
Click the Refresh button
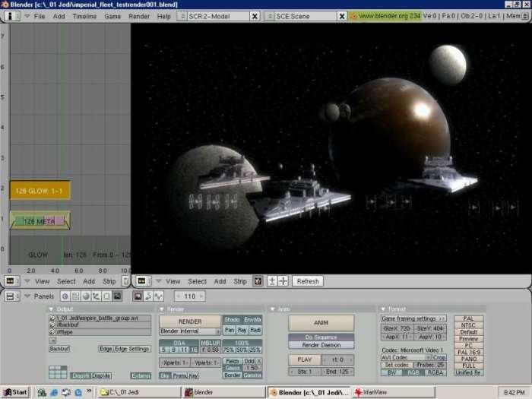[x=308, y=281]
